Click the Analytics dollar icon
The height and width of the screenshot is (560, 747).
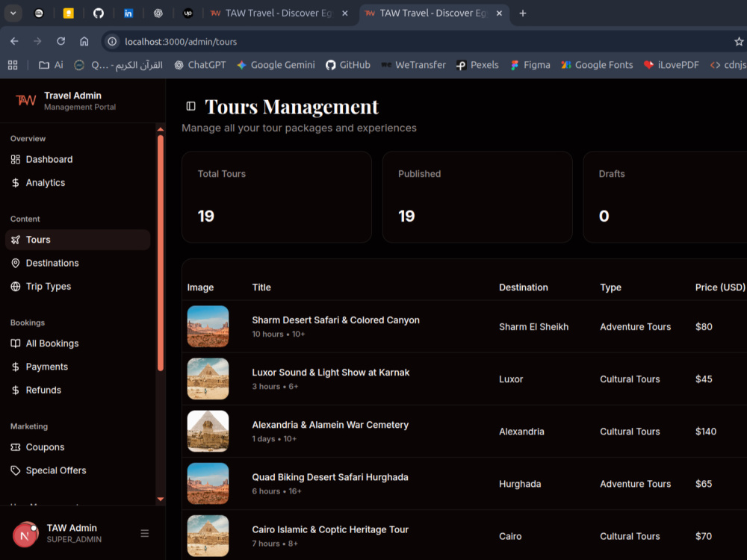click(x=15, y=183)
